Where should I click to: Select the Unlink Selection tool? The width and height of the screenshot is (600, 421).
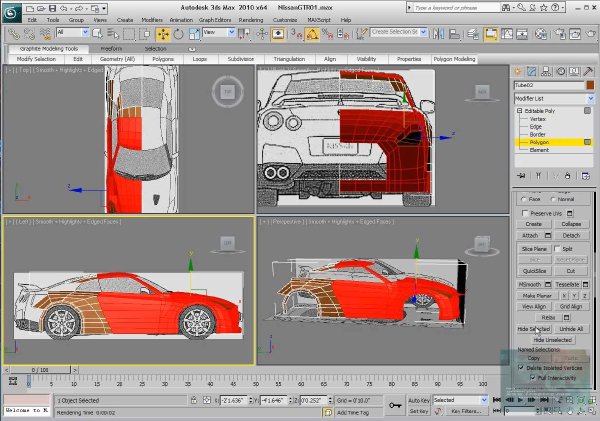pyautogui.click(x=29, y=34)
